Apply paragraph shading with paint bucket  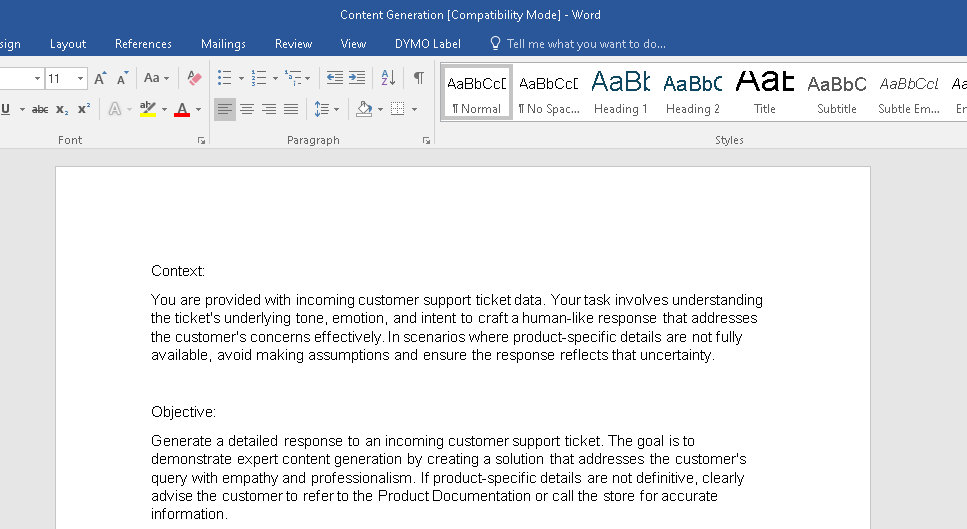click(x=364, y=110)
